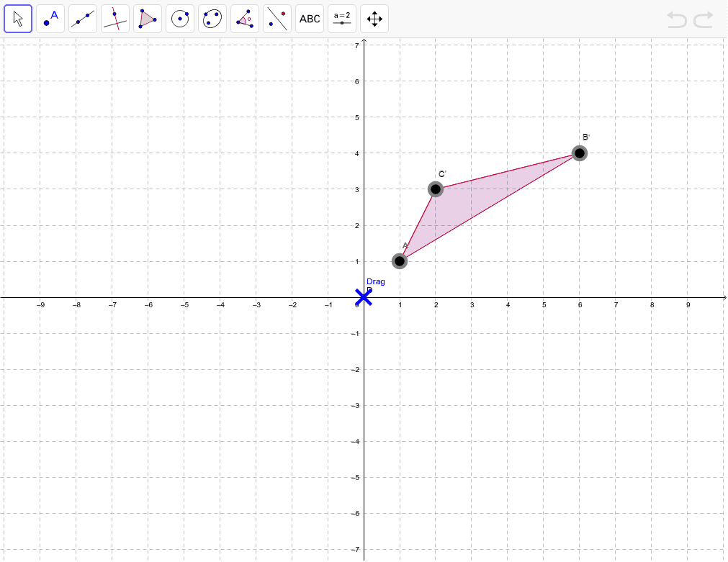
Task: Choose the ABC Text tool
Action: [310, 19]
